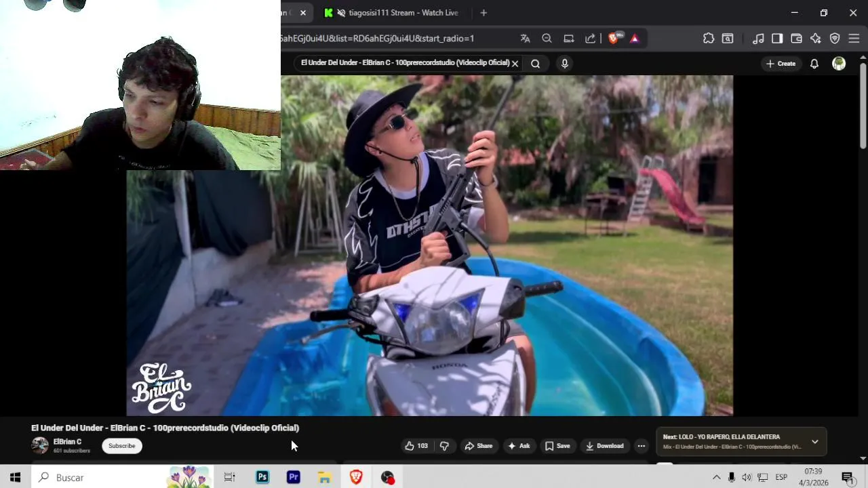Open ElBrian C channel avatar
This screenshot has height=488, width=868.
[40, 445]
